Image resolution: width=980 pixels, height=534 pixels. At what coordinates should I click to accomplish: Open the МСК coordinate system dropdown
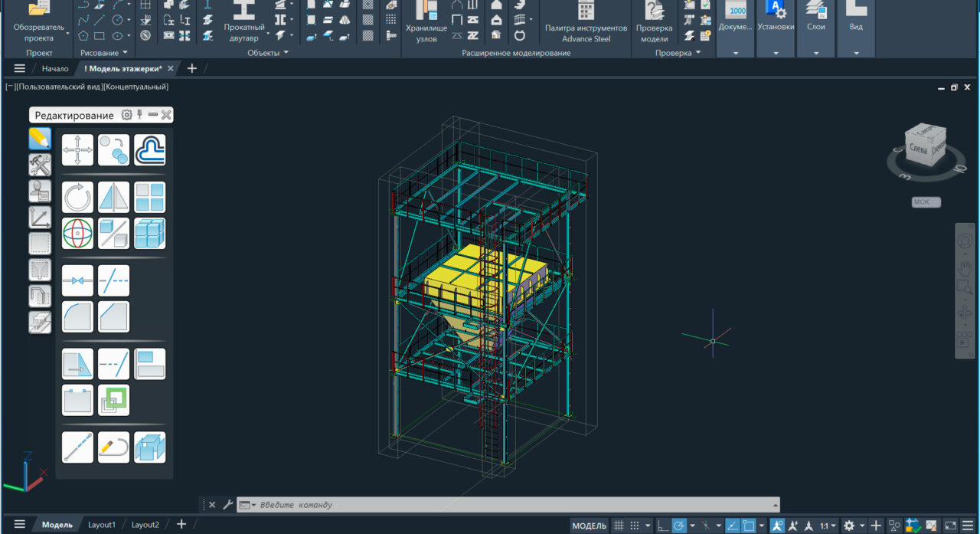(x=924, y=201)
